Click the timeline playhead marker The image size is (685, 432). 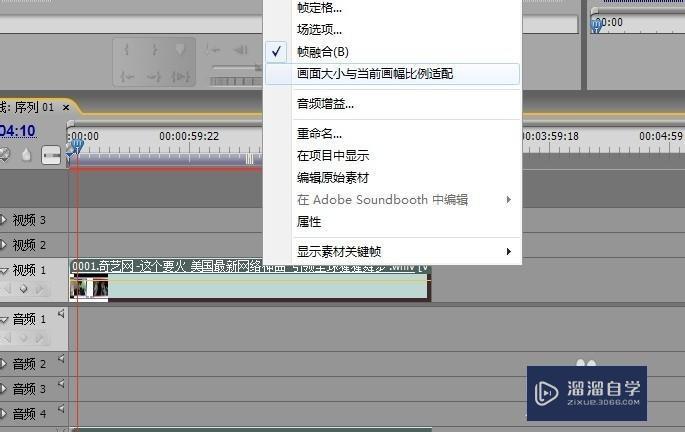click(76, 146)
